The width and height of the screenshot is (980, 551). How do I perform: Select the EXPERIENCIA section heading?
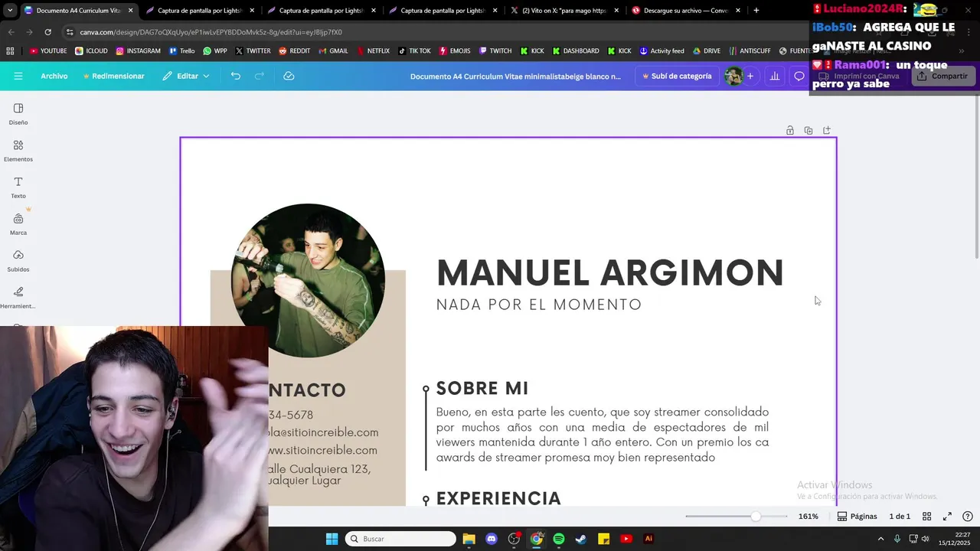[498, 498]
